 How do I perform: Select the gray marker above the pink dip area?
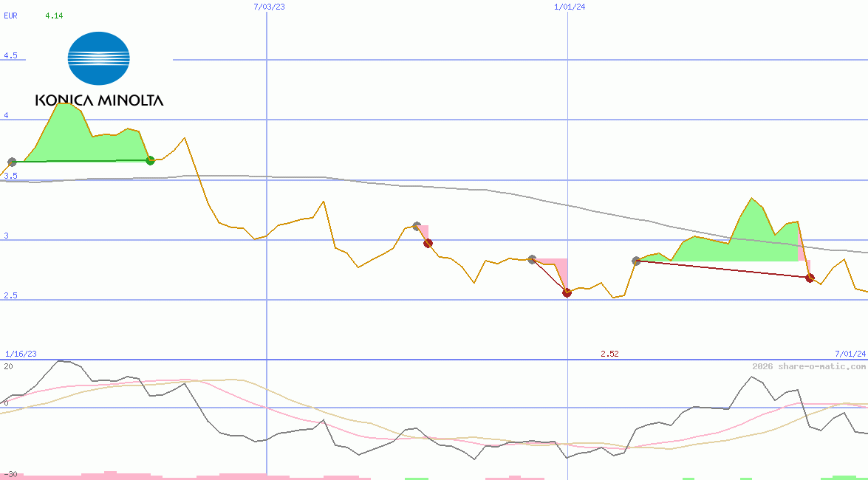click(x=531, y=258)
